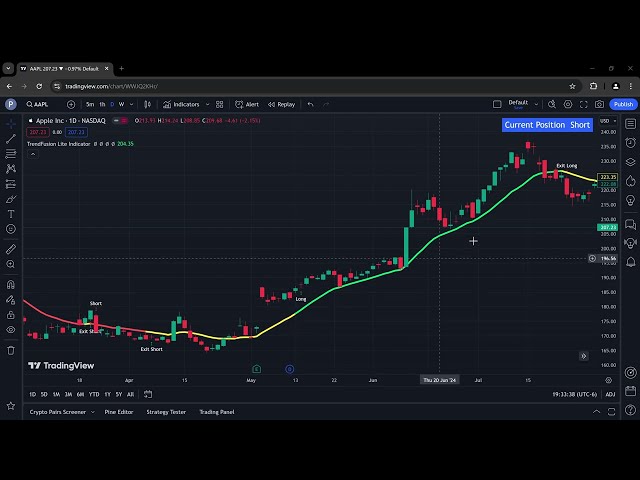Open the go to date calendar icon

148,394
